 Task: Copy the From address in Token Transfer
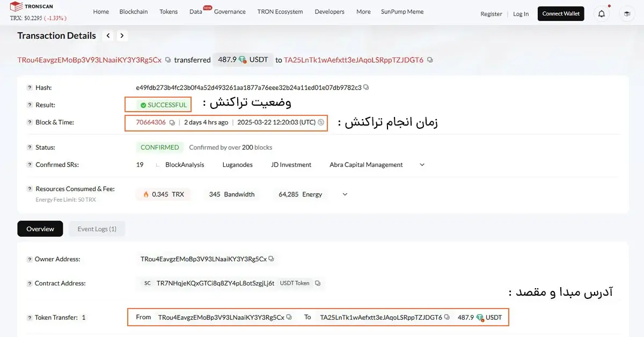point(289,317)
